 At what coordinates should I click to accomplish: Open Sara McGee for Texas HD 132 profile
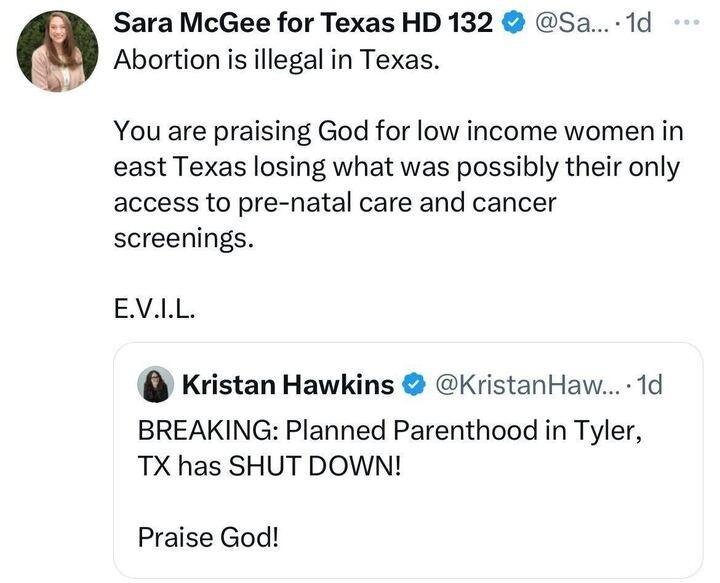tap(302, 24)
